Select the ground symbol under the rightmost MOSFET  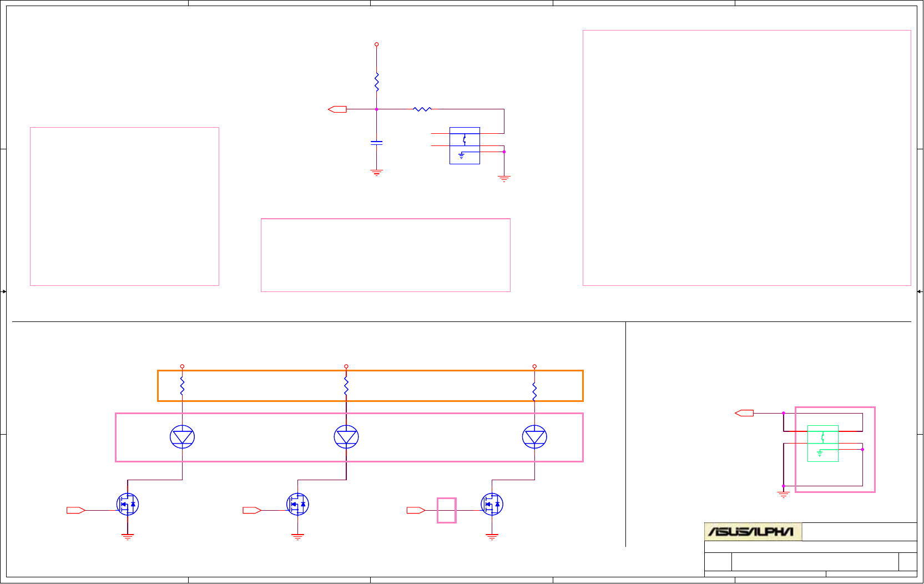(492, 537)
